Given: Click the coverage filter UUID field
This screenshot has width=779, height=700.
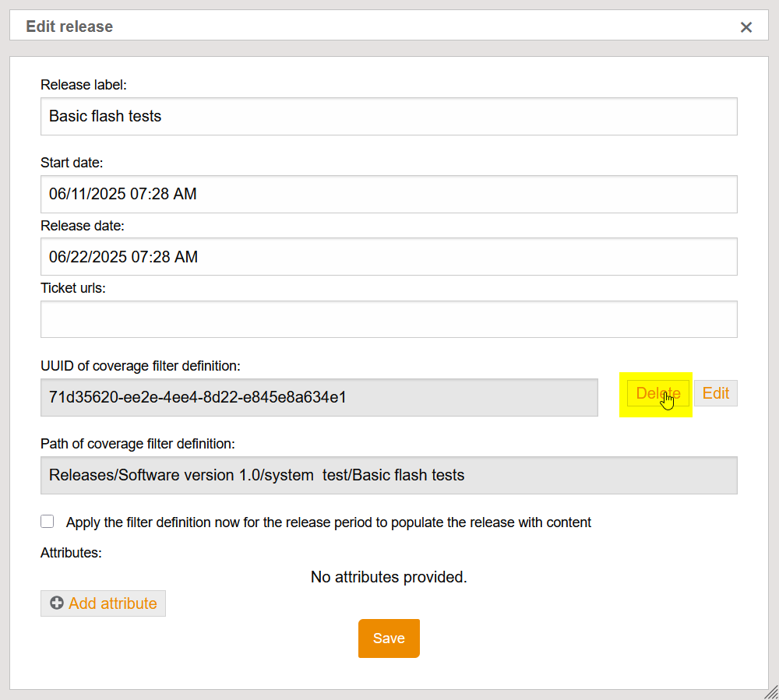Looking at the screenshot, I should [x=319, y=397].
